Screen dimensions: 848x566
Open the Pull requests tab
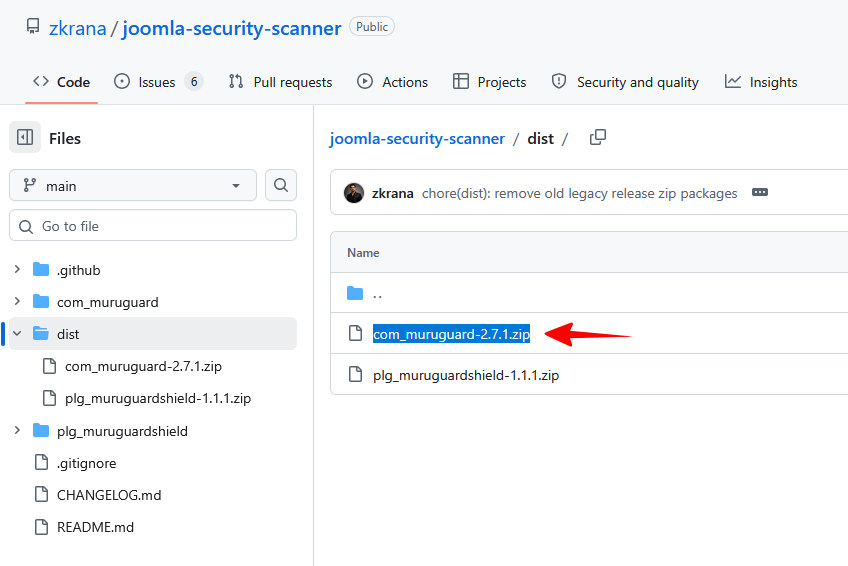click(280, 82)
